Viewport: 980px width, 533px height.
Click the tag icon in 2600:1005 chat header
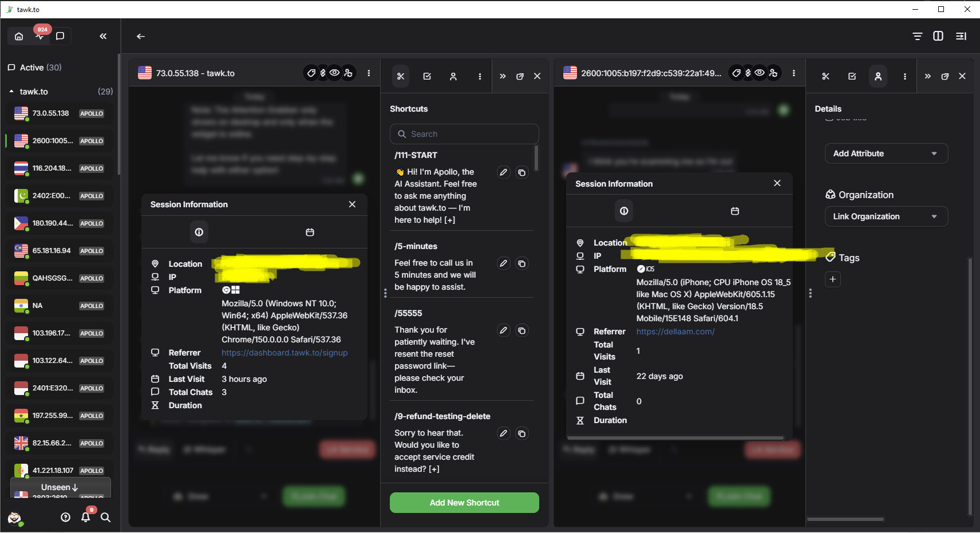pos(736,73)
